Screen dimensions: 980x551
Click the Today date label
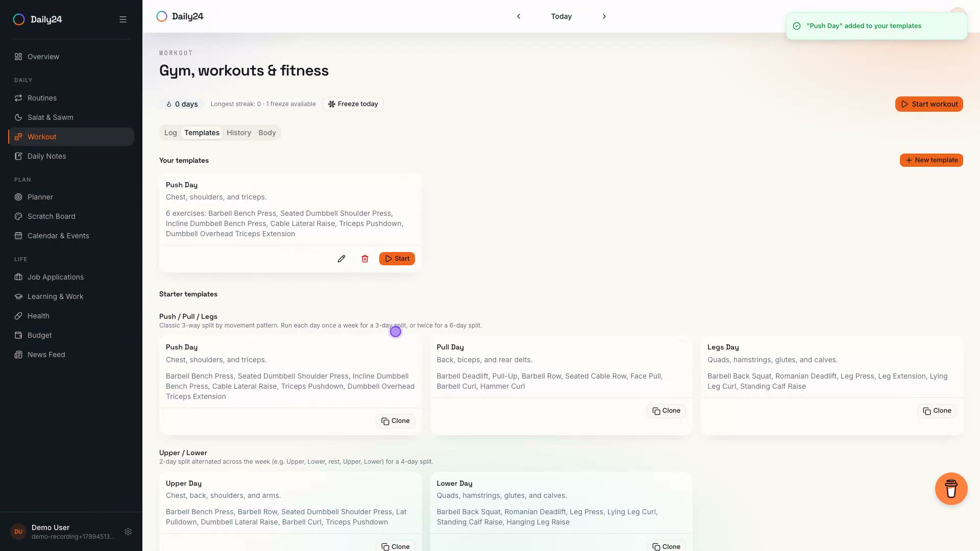pyautogui.click(x=561, y=16)
